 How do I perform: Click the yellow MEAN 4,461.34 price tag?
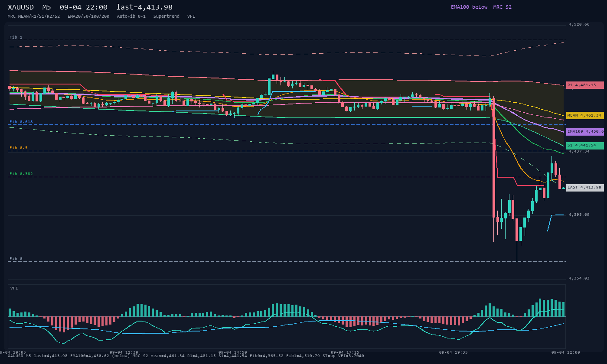(x=585, y=115)
